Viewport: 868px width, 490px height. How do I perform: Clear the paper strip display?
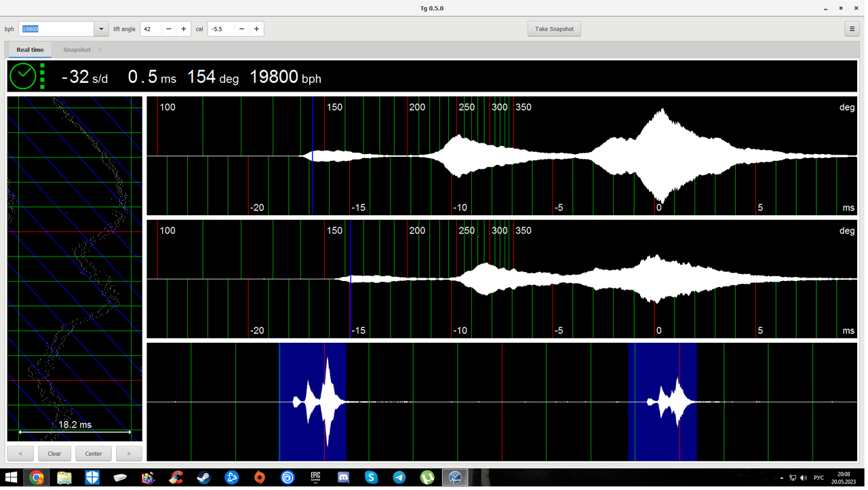click(54, 453)
